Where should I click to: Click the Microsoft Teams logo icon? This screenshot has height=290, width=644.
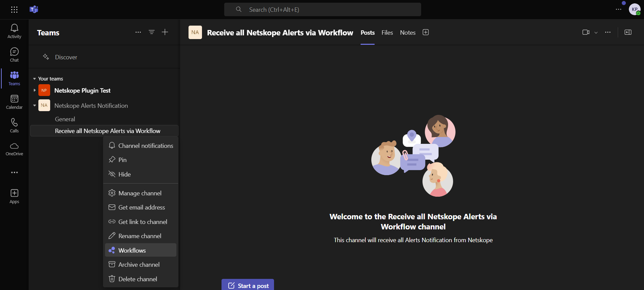(34, 9)
